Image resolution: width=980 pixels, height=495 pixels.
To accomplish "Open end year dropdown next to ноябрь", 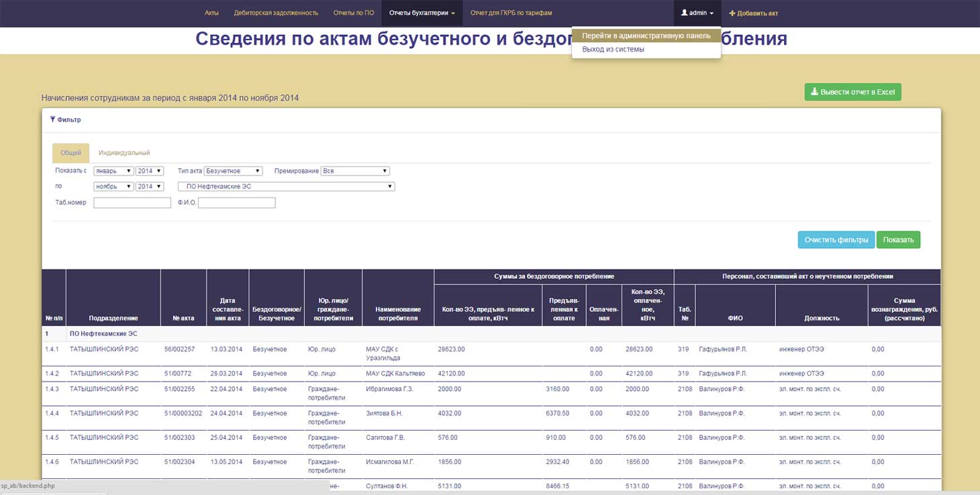I will point(149,186).
